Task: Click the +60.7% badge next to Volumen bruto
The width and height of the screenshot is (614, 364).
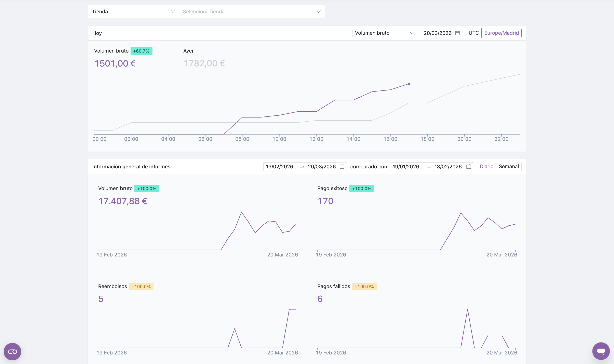Action: click(141, 51)
